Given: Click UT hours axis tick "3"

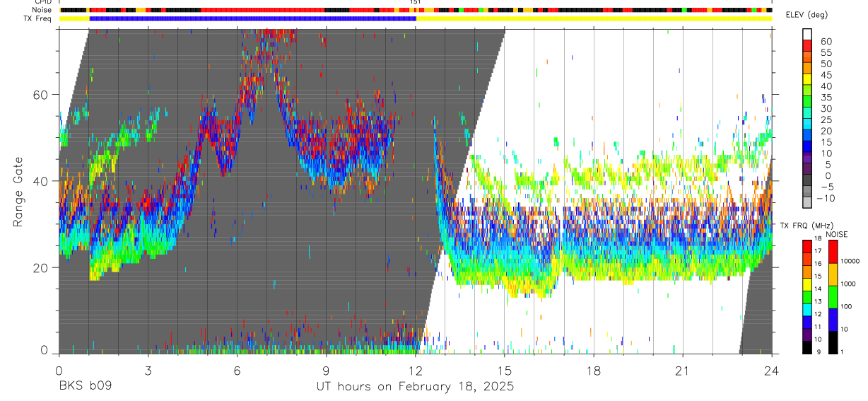Looking at the screenshot, I should pos(148,370).
